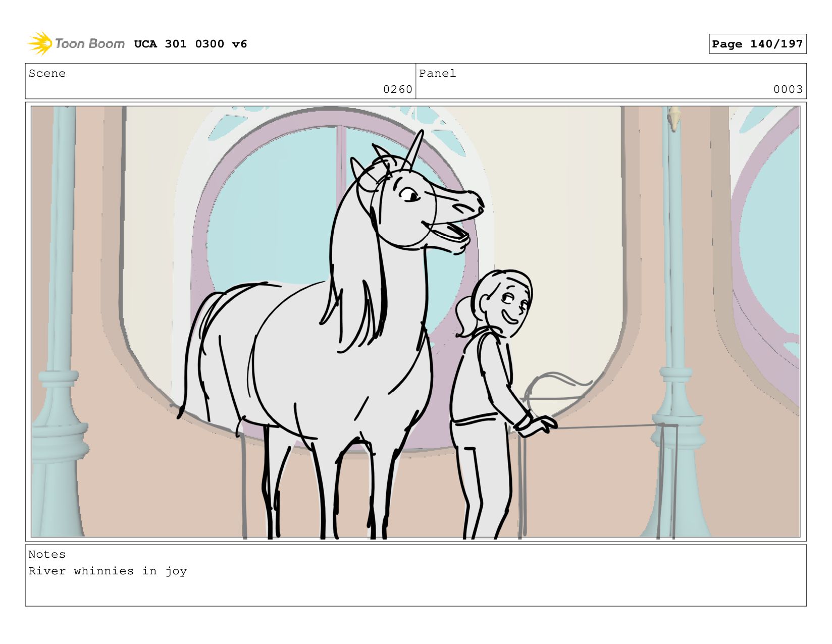Click the Toon Boom starburst logo icon
Viewport: 832px width, 644px height.
[40, 43]
